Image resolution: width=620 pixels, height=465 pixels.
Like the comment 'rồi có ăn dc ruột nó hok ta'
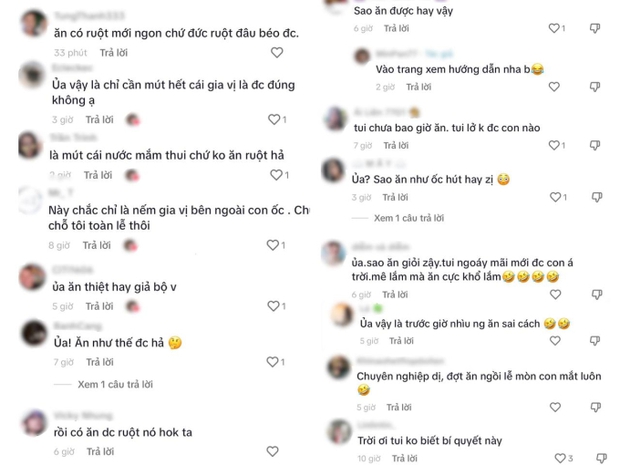[272, 451]
